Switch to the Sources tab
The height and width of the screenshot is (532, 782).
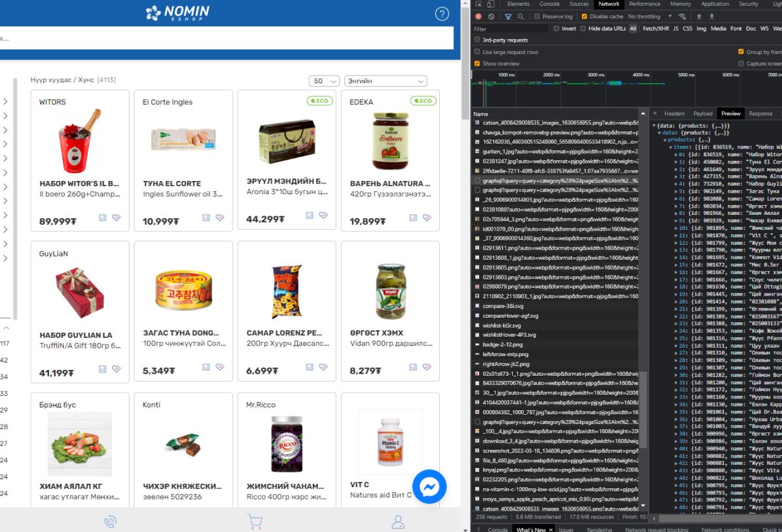pyautogui.click(x=579, y=4)
